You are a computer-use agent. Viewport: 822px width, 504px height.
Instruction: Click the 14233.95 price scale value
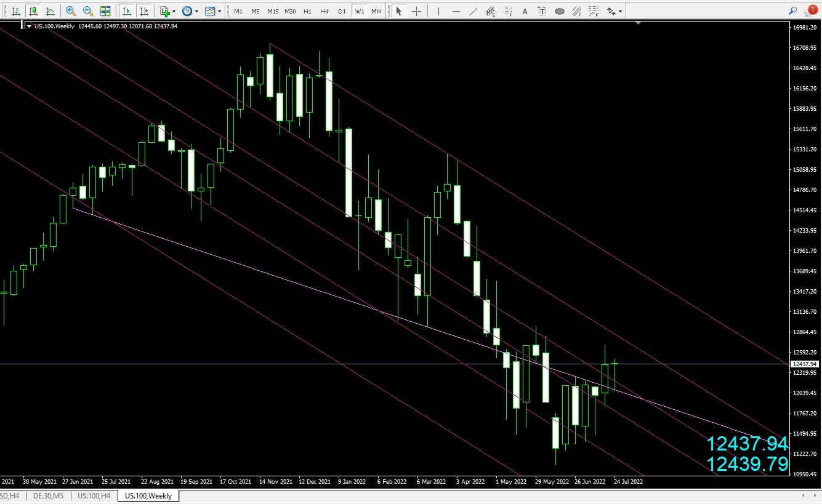pyautogui.click(x=805, y=231)
